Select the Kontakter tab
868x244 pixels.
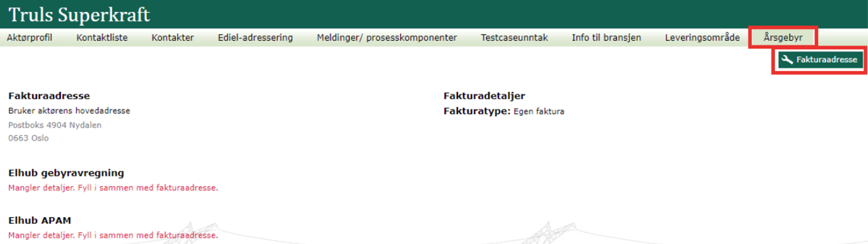click(172, 38)
